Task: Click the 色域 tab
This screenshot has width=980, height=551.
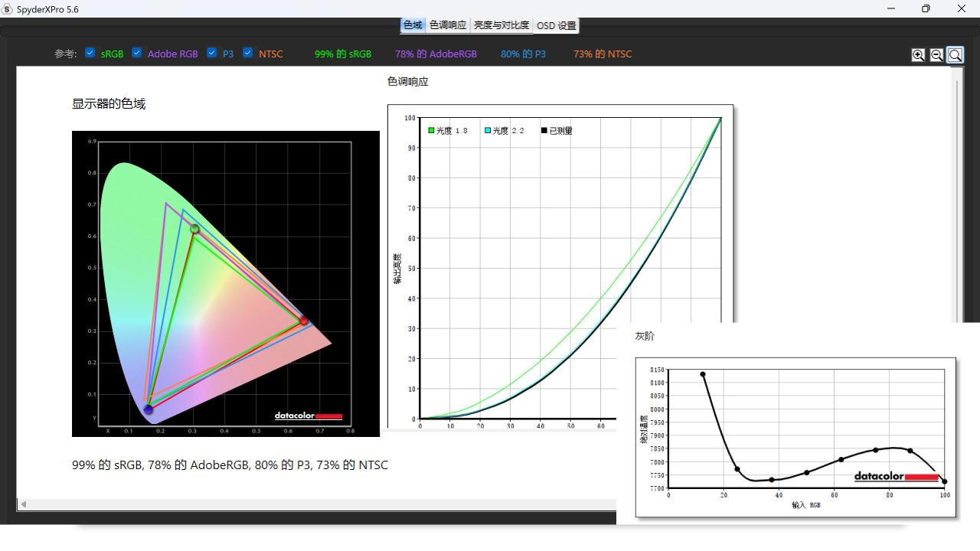Action: 413,25
